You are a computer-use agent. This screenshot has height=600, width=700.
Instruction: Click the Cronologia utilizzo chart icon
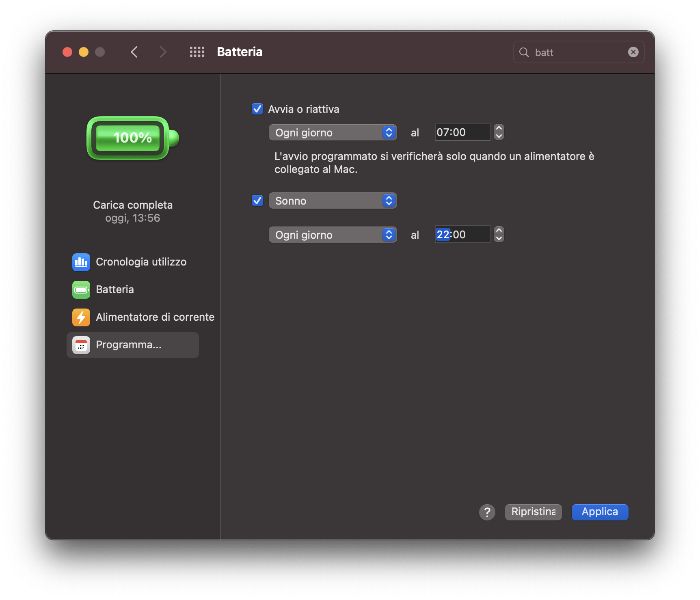coord(81,262)
